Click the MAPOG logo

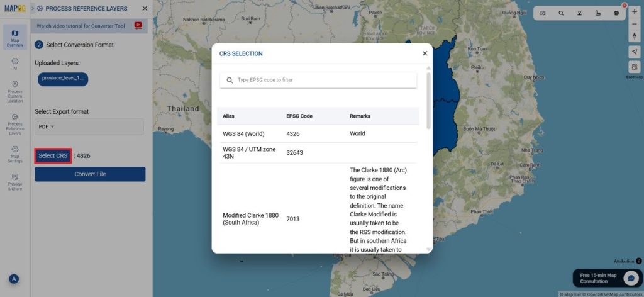click(15, 8)
